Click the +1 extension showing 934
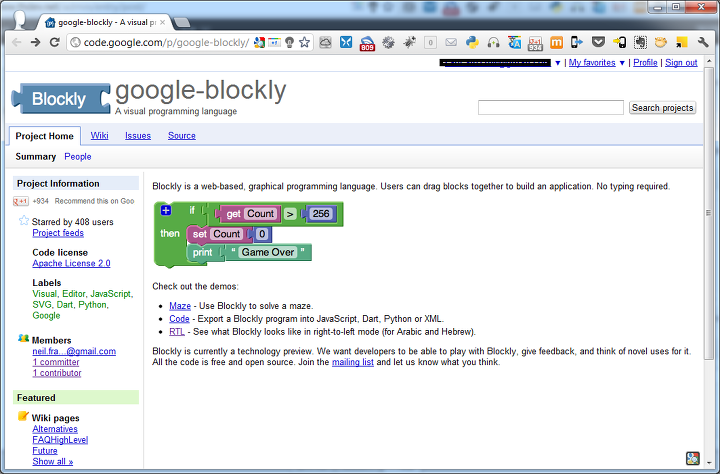The image size is (720, 474). pyautogui.click(x=535, y=43)
